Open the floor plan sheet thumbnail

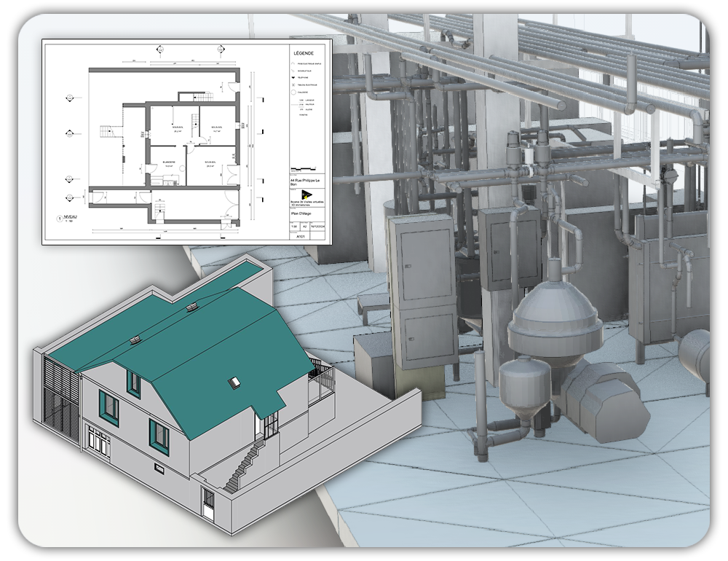(x=186, y=142)
